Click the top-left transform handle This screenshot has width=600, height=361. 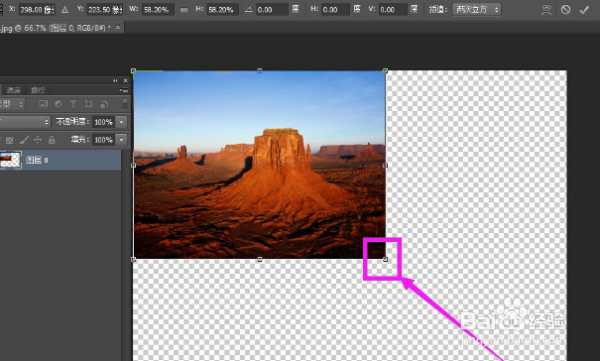(x=134, y=71)
